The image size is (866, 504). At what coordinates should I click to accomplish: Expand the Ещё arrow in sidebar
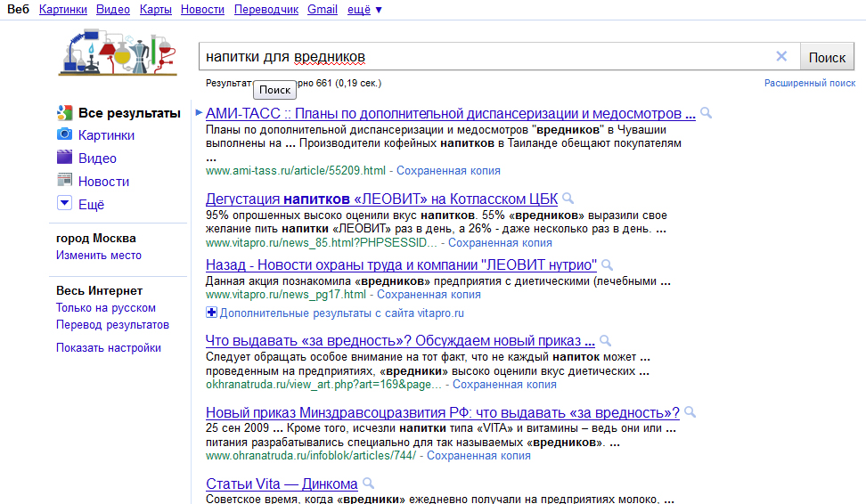coord(65,203)
